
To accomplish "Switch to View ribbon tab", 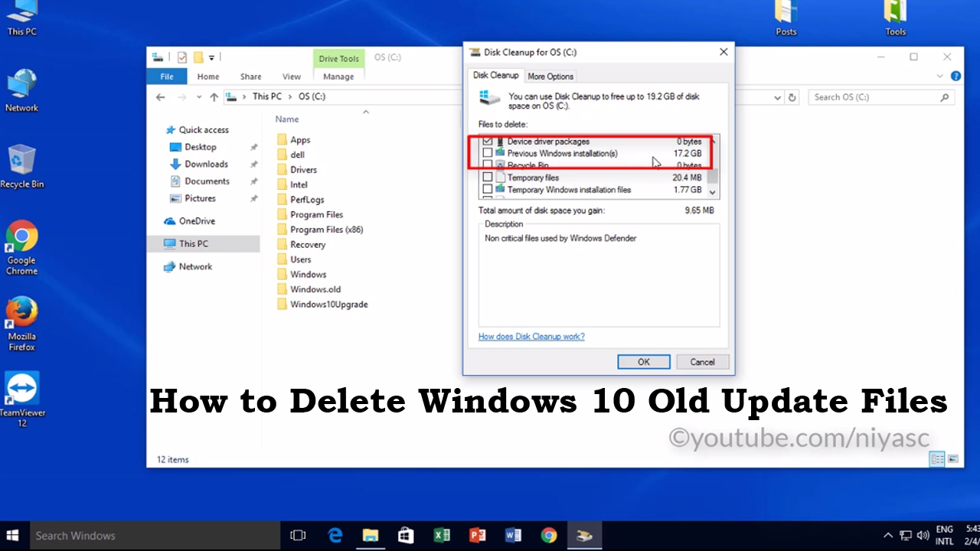I will coord(292,77).
